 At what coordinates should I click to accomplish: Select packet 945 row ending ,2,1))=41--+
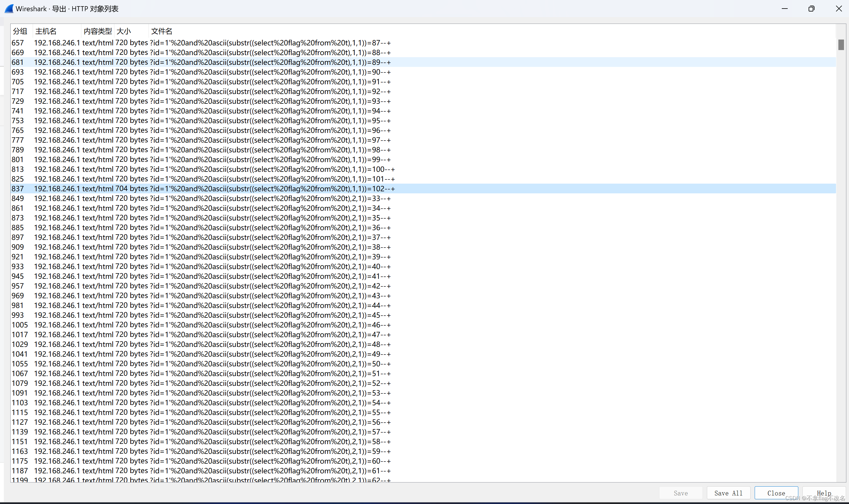[x=423, y=276]
